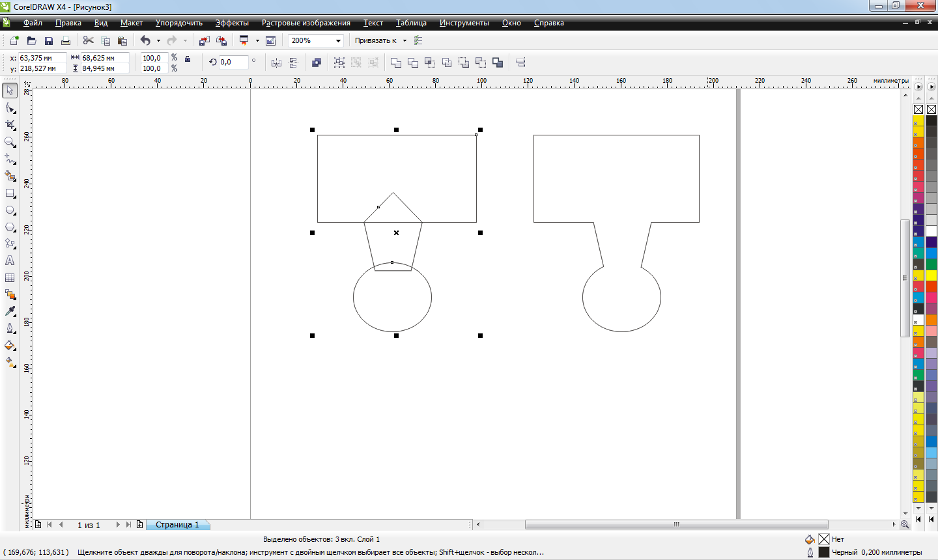The height and width of the screenshot is (560, 938).
Task: Go to first page arrow
Action: [50, 524]
